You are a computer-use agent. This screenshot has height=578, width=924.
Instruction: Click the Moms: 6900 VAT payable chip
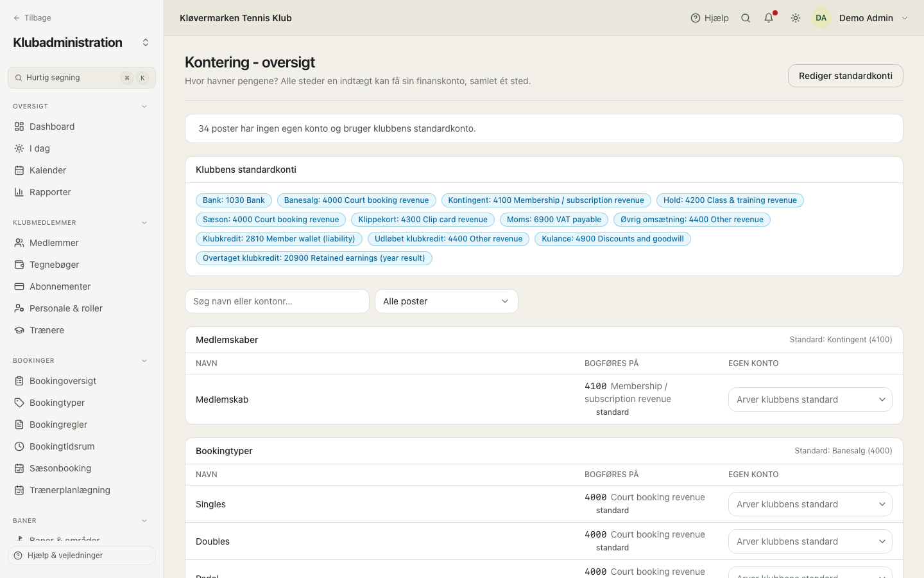tap(554, 220)
